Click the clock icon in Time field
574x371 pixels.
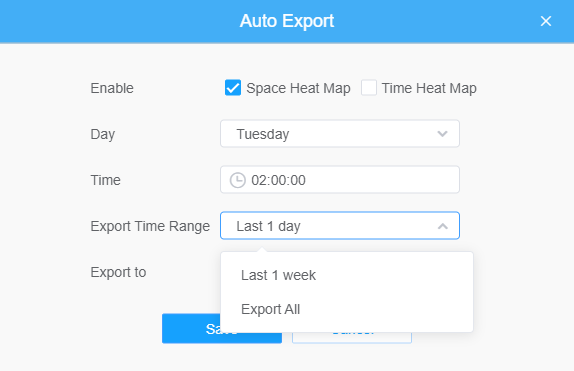coord(238,180)
